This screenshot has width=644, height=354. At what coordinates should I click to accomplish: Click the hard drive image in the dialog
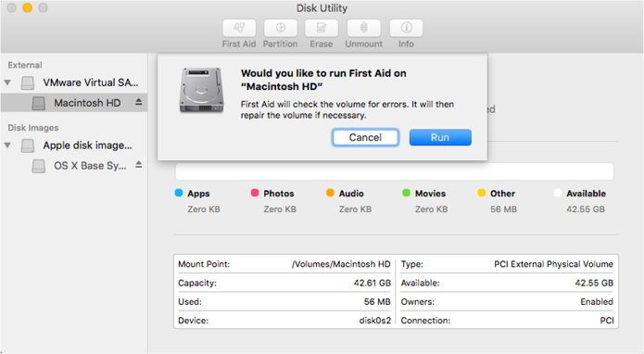coord(201,90)
